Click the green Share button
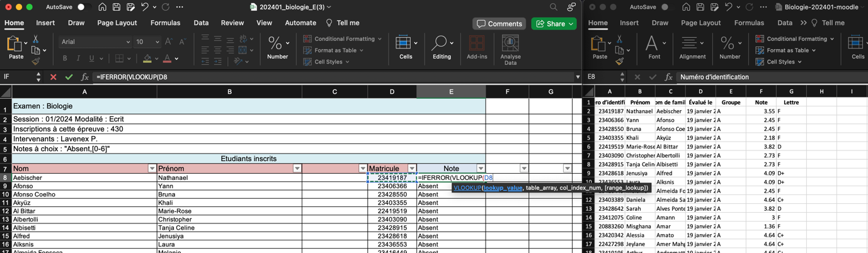868x253 pixels. (x=554, y=23)
